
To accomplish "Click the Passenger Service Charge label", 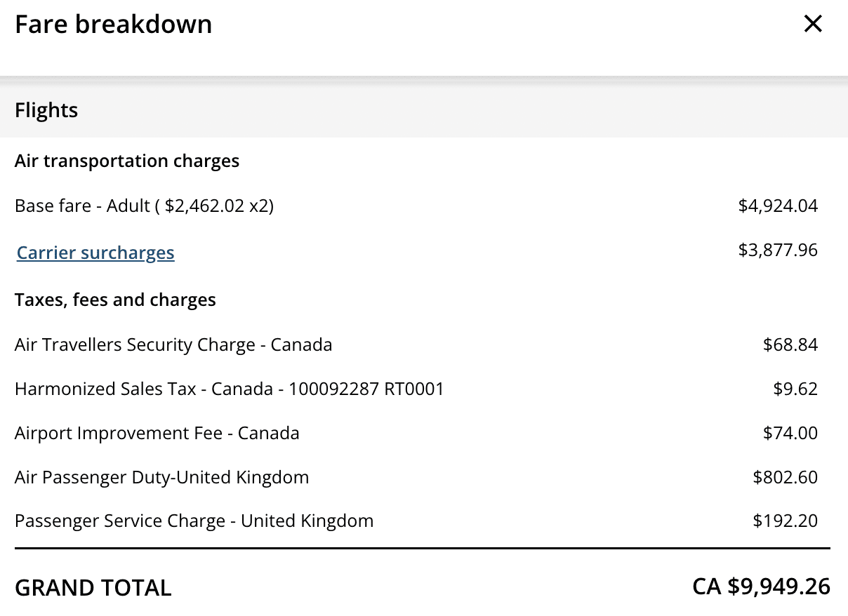I will click(x=194, y=521).
